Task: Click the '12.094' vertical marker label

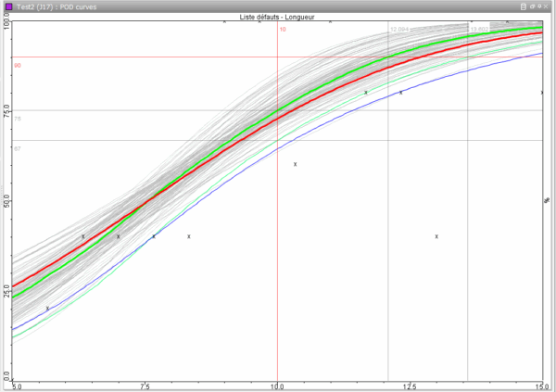Action: [x=399, y=29]
